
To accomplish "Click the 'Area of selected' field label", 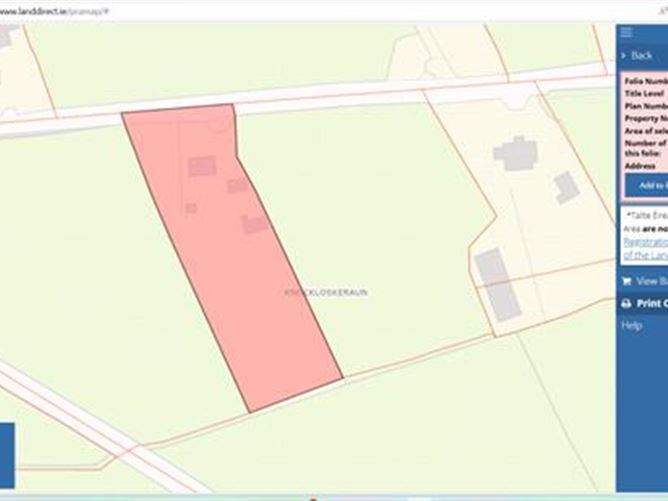I will (x=646, y=131).
